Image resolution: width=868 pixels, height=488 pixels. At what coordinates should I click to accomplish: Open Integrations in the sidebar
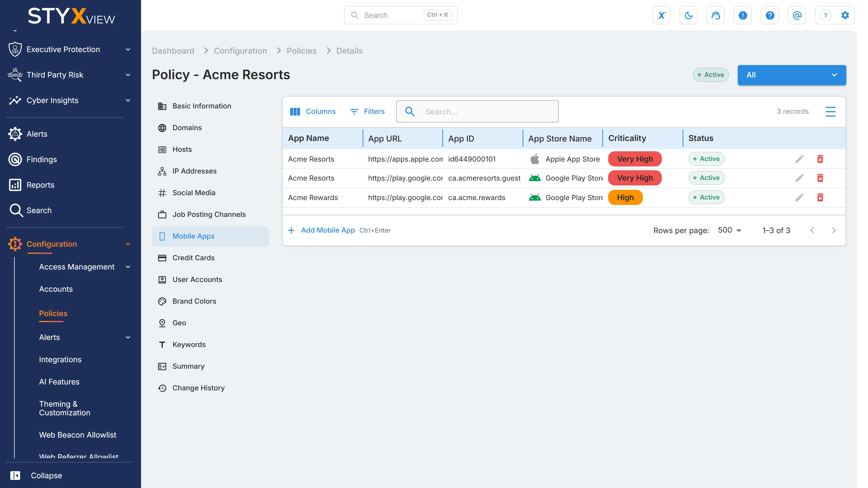coord(60,359)
